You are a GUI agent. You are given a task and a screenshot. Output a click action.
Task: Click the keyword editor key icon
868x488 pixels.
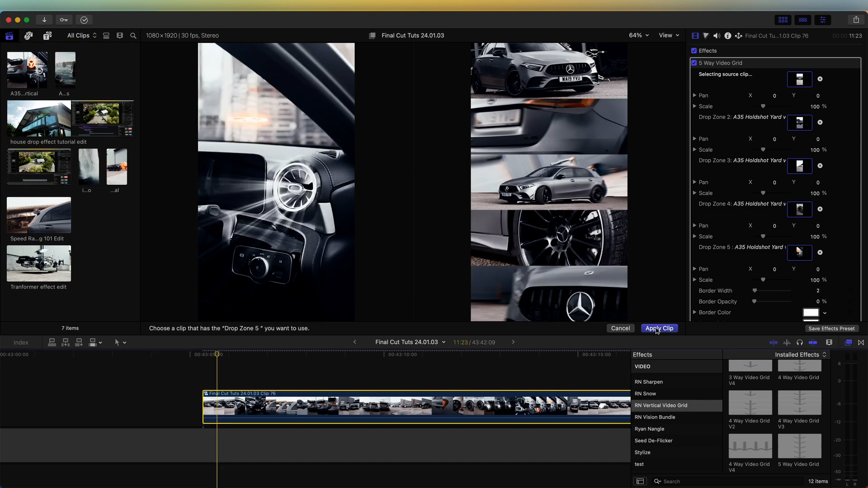point(64,20)
